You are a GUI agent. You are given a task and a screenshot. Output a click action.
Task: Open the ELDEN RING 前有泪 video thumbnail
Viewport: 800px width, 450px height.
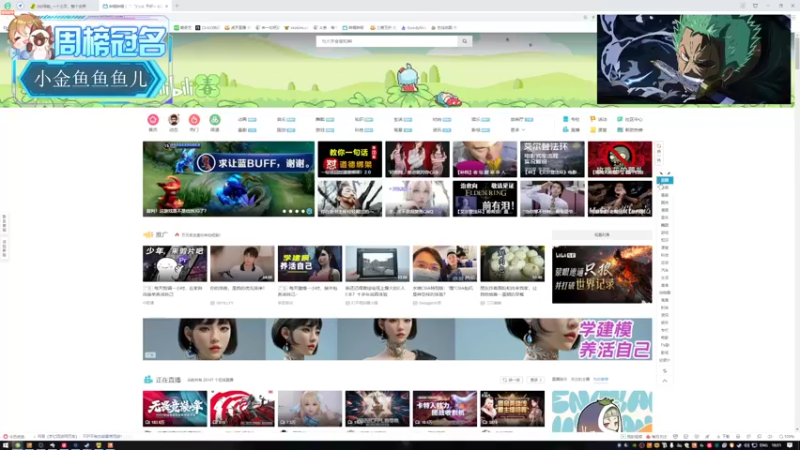pos(485,198)
